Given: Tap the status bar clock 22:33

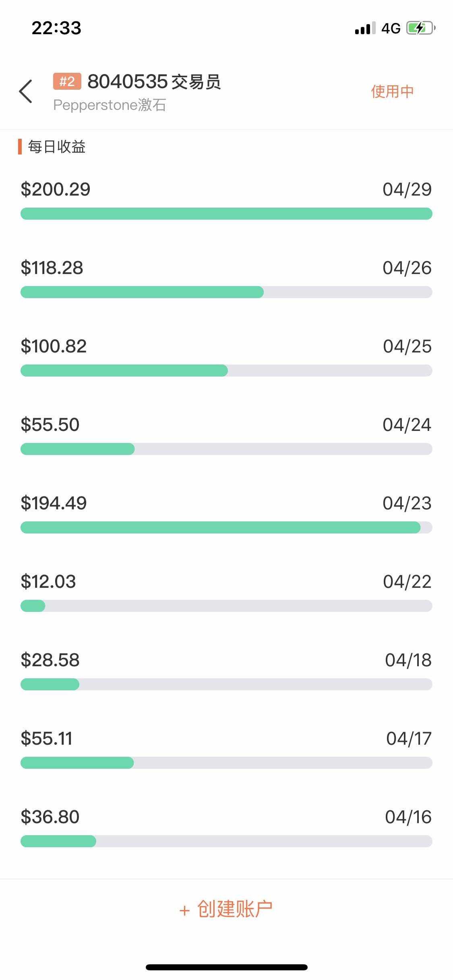Looking at the screenshot, I should [x=56, y=28].
